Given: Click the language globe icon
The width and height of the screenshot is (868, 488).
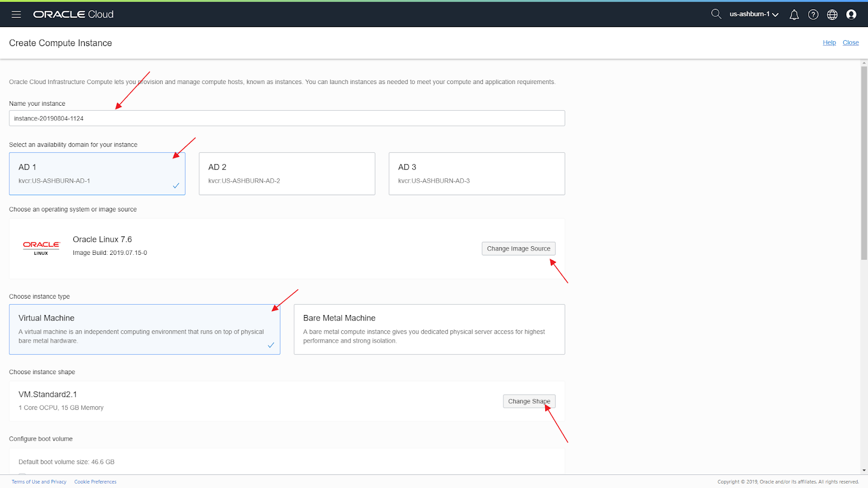Looking at the screenshot, I should [x=832, y=14].
